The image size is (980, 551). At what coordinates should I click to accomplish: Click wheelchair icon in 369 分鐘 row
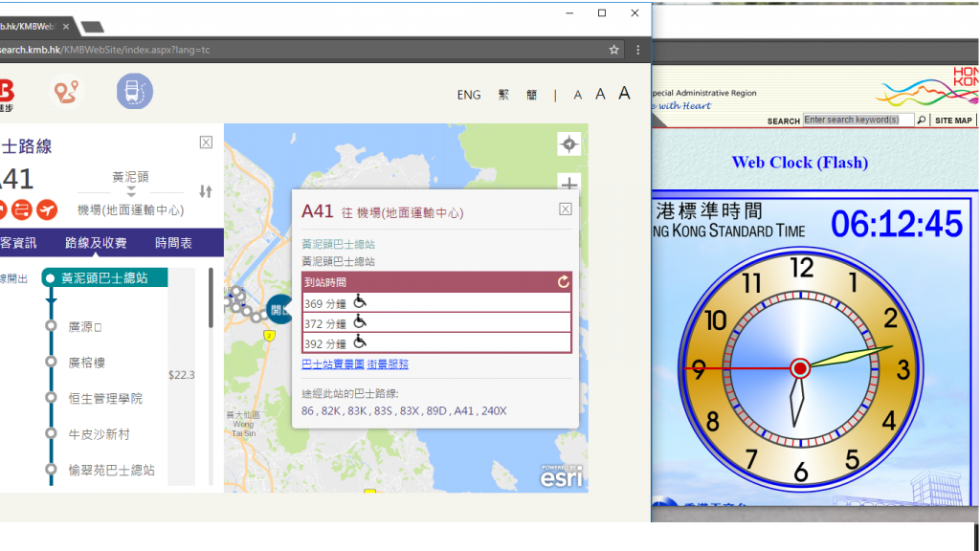pos(360,301)
